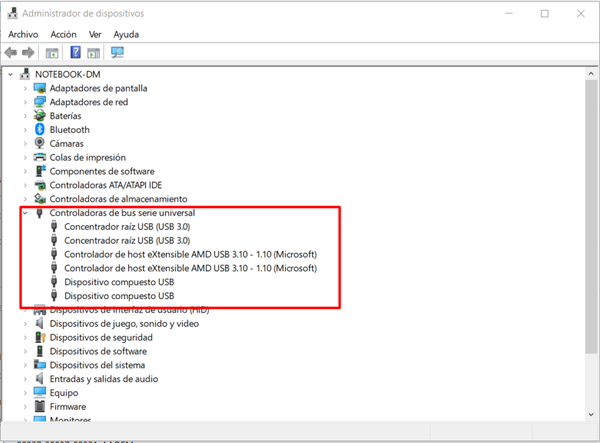Click the Baterías battery icon
This screenshot has height=443, width=600.
pyautogui.click(x=39, y=116)
